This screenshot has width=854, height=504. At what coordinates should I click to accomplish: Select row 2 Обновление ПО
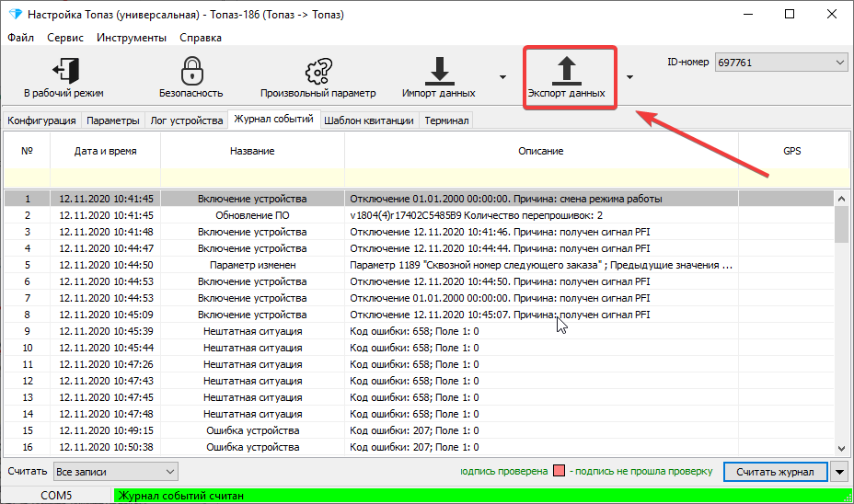[x=419, y=215]
